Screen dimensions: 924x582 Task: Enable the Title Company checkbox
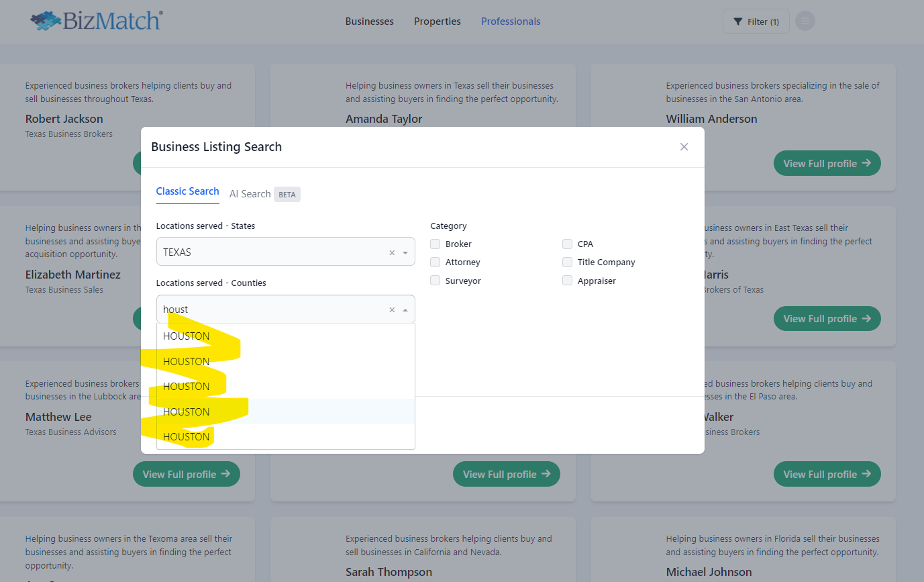pyautogui.click(x=568, y=262)
